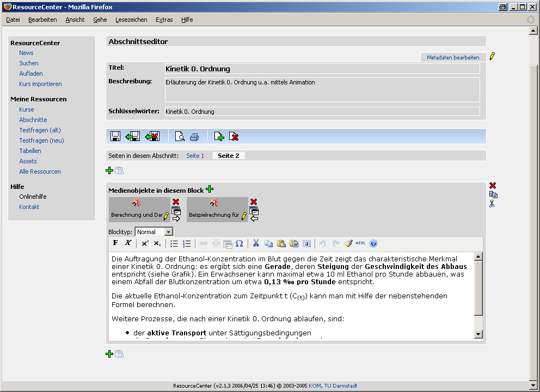Toggle italic formatting in the editor
Image resolution: width=540 pixels, height=392 pixels.
[x=128, y=243]
